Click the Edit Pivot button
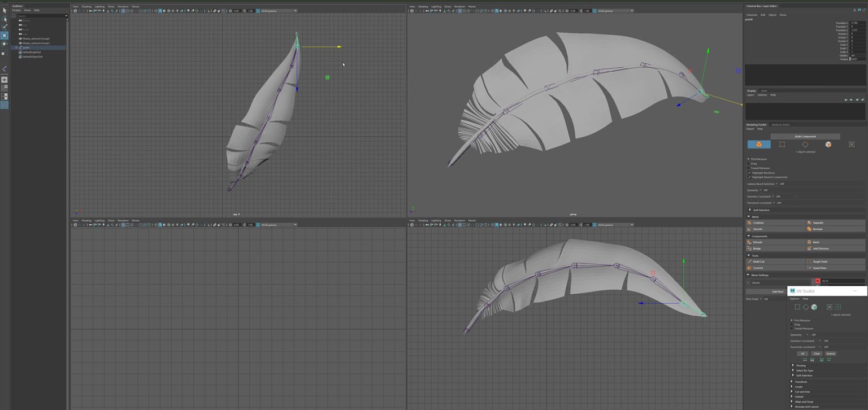Screen dimensions: 868x410 pos(778,292)
